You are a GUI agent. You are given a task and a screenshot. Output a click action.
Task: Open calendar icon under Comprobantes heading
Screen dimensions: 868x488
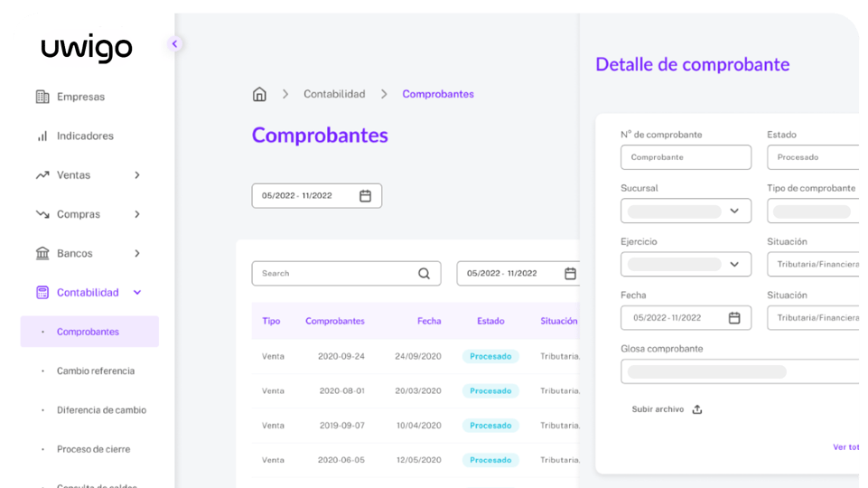pos(365,196)
